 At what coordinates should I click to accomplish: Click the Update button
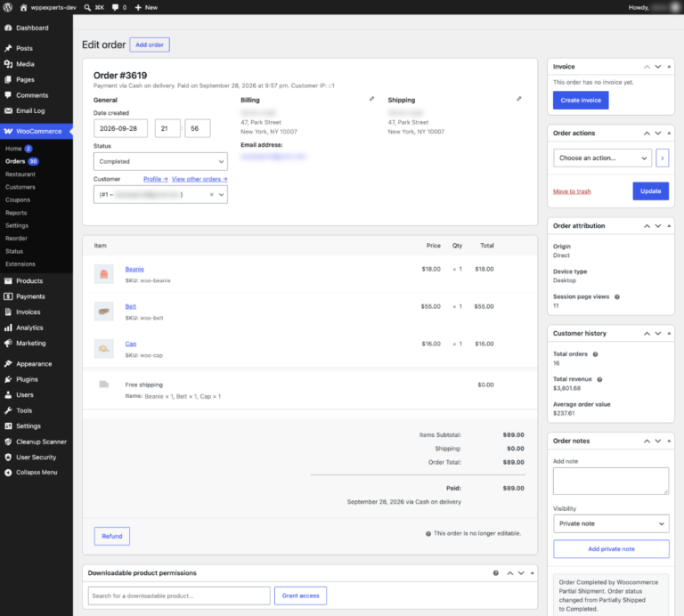click(x=650, y=191)
